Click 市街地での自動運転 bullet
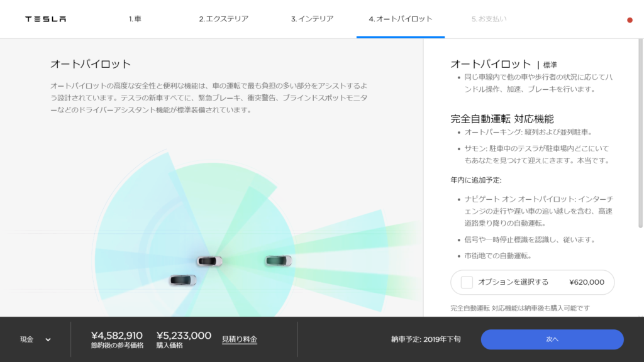This screenshot has width=644, height=362. click(x=498, y=256)
